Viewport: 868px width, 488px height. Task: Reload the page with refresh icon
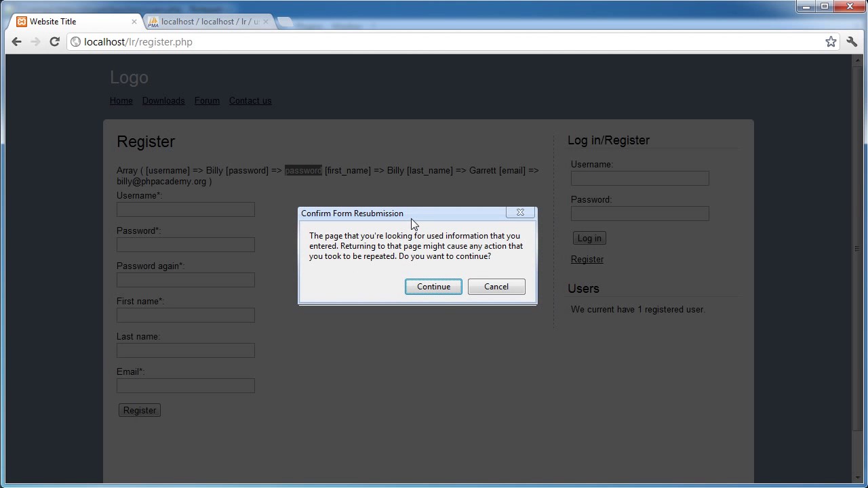[x=55, y=42]
